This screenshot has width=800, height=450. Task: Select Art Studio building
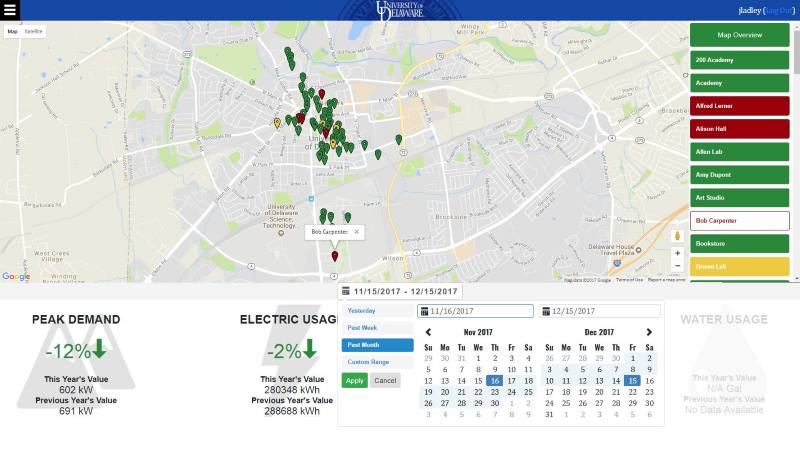pyautogui.click(x=739, y=197)
